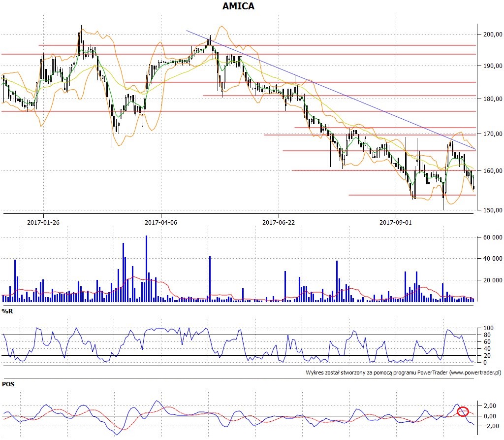504x440 pixels.
Task: Click the PowerTrader attribution text
Action: 404,372
